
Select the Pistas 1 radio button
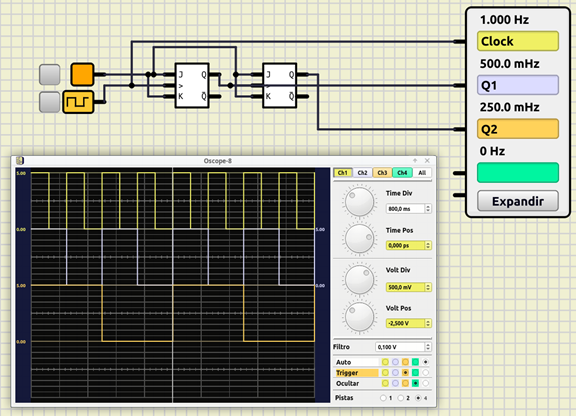point(383,398)
